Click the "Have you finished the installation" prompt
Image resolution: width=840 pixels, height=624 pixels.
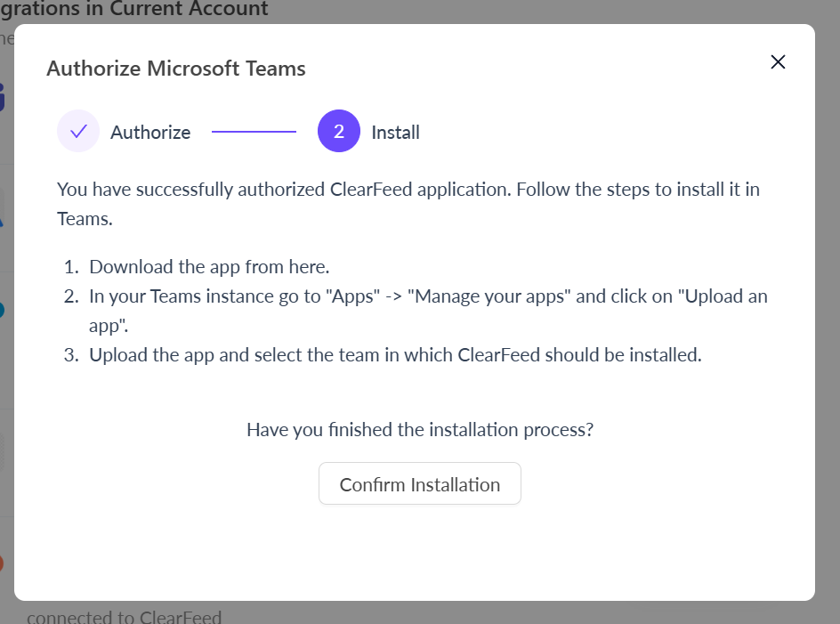point(419,429)
